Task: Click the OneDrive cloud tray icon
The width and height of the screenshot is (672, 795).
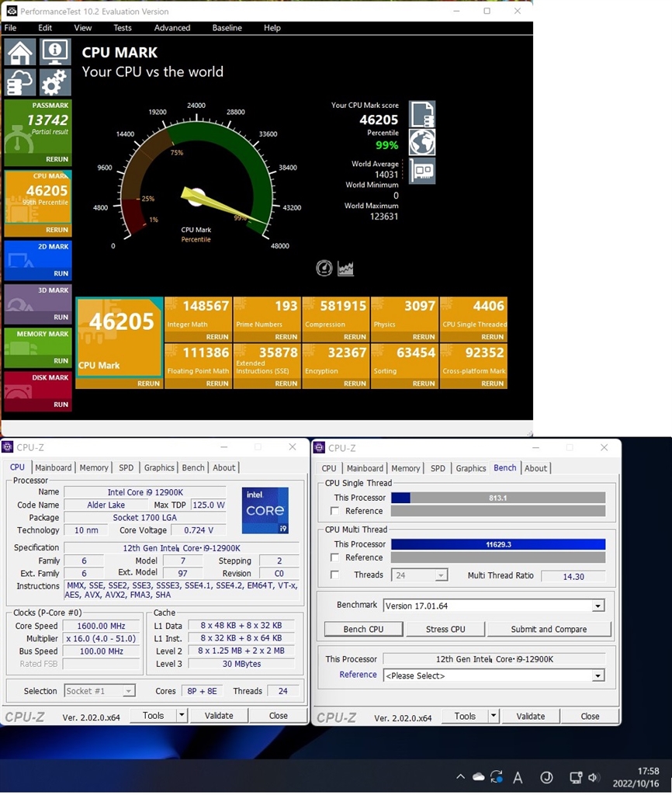Action: [478, 776]
